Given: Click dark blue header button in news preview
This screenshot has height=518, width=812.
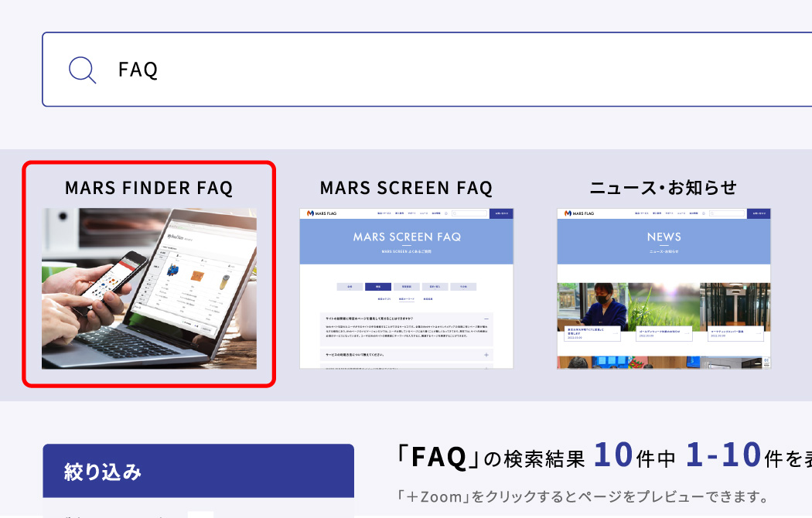Looking at the screenshot, I should tap(759, 213).
